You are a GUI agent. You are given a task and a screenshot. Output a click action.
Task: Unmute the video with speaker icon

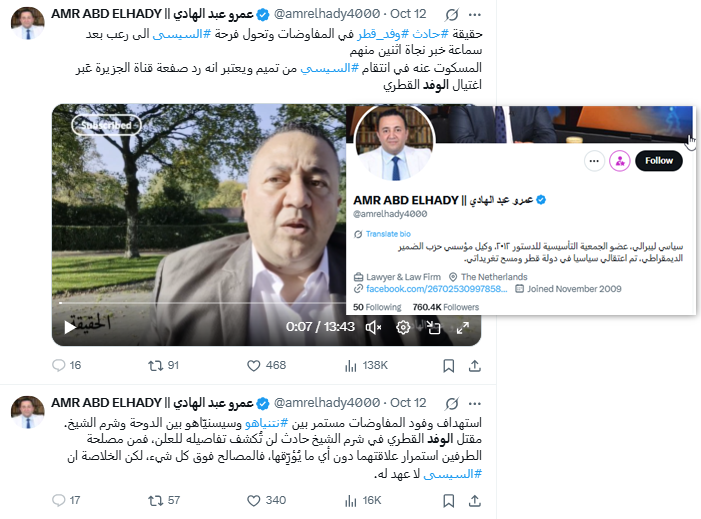pos(373,328)
